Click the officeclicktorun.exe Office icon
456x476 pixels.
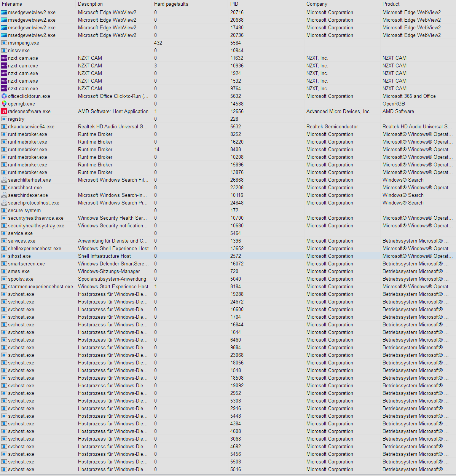click(4, 96)
